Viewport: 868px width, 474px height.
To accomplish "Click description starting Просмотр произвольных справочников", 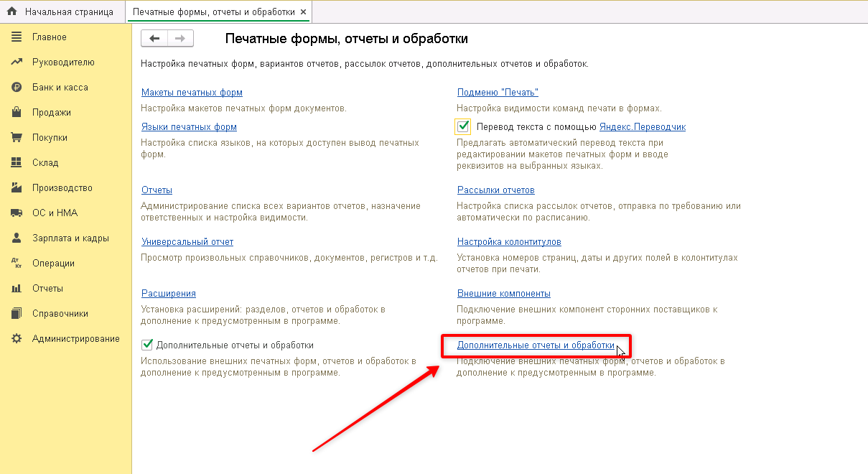I will [289, 258].
